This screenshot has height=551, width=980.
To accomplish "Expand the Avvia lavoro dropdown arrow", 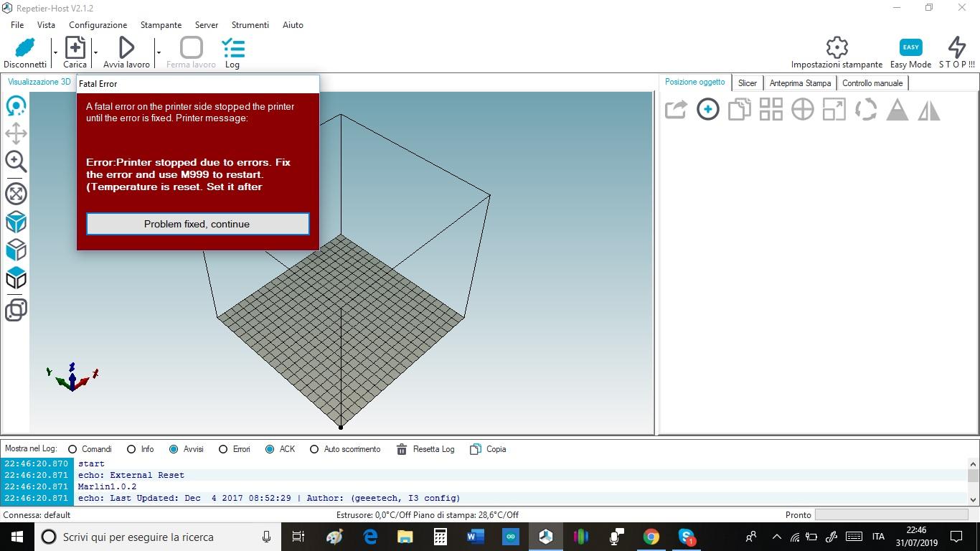I will 158,52.
